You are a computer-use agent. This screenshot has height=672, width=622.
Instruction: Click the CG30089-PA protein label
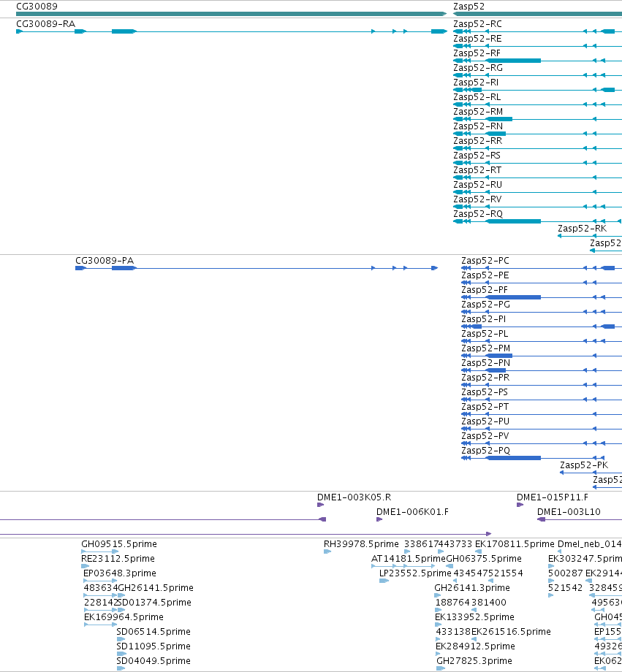(105, 261)
